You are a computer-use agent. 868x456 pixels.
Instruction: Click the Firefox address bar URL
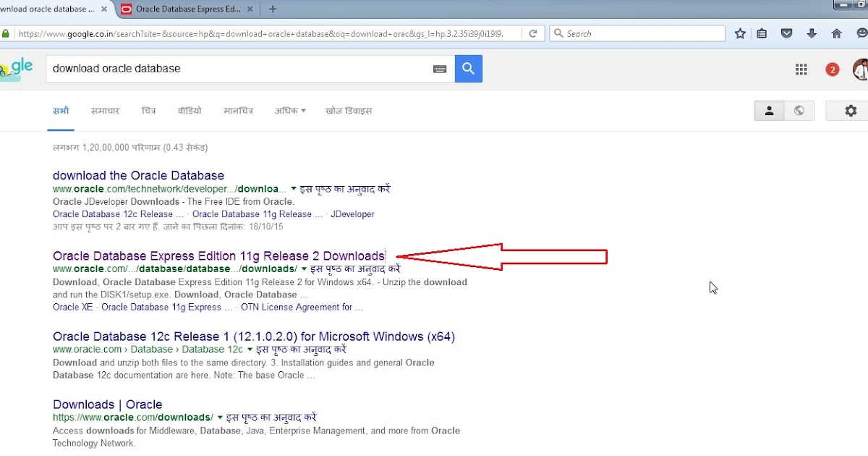click(260, 33)
